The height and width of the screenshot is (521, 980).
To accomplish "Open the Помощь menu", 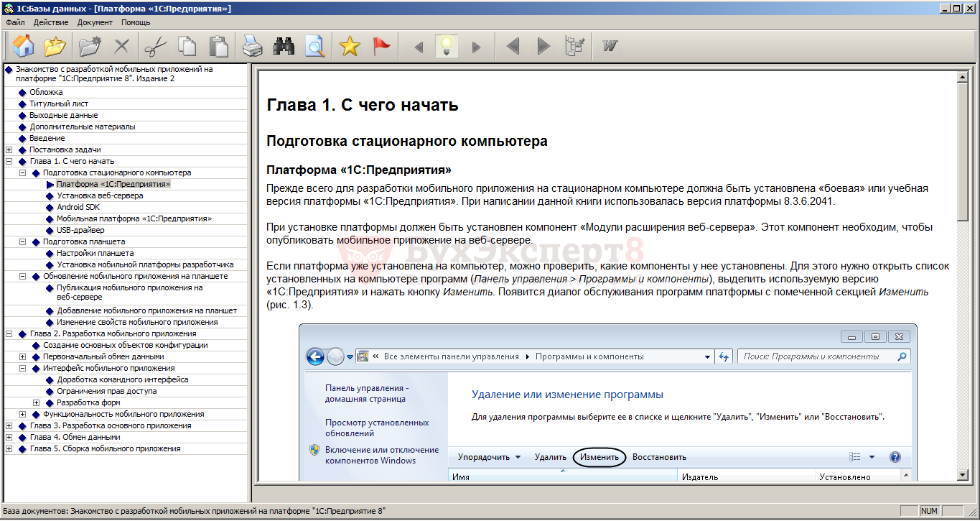I will click(136, 22).
